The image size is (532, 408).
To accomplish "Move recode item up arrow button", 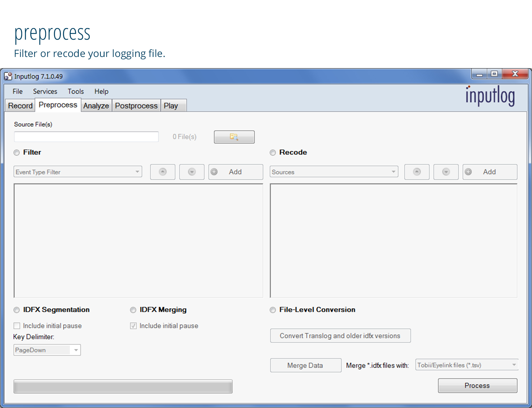I will pyautogui.click(x=417, y=172).
